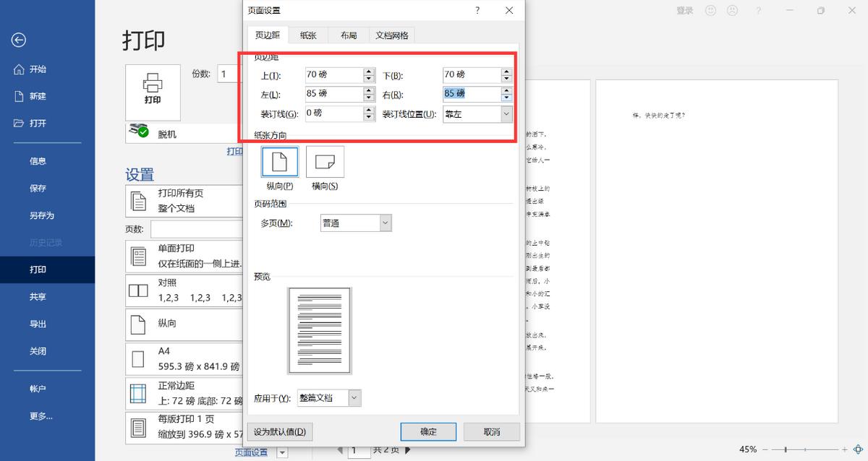Screen dimensions: 868x461
Task: Switch to the 文档网格 (Document Grid) tab
Action: (x=391, y=34)
